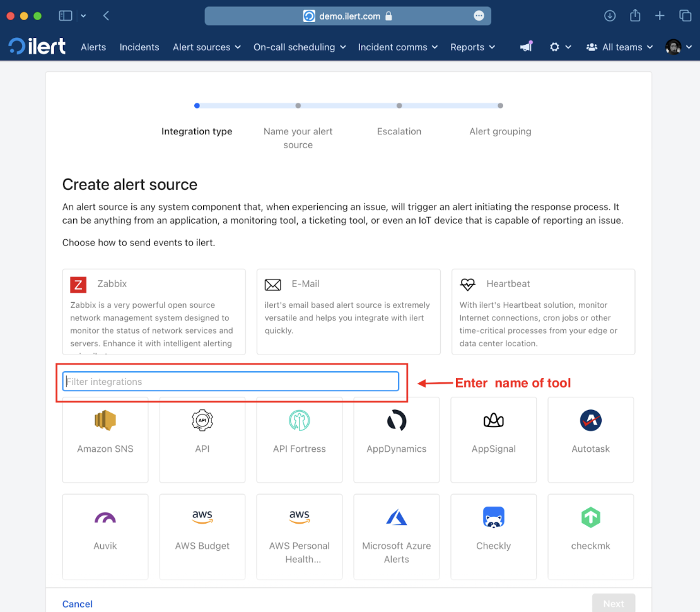Image resolution: width=700 pixels, height=612 pixels.
Task: Select the checkmk integration icon
Action: (591, 517)
